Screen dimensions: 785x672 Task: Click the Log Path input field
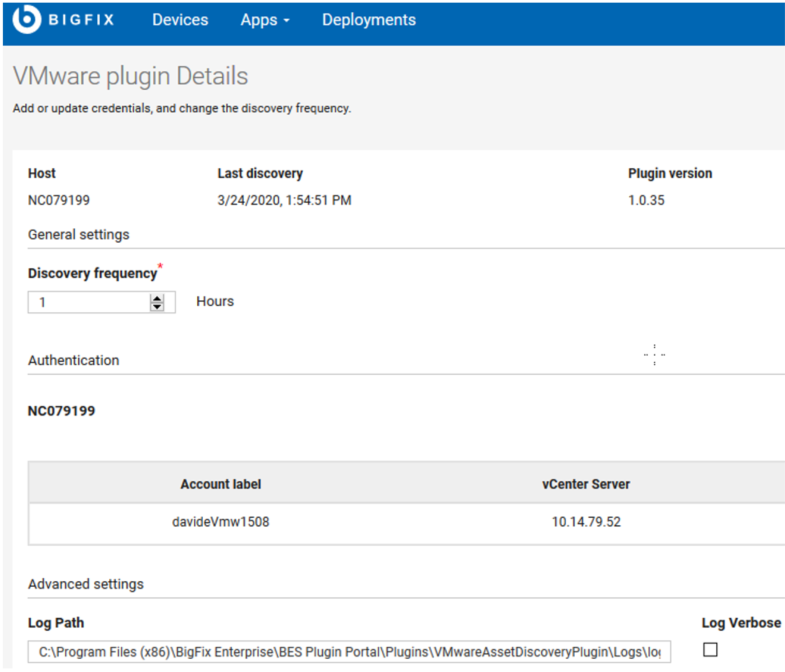pyautogui.click(x=349, y=651)
